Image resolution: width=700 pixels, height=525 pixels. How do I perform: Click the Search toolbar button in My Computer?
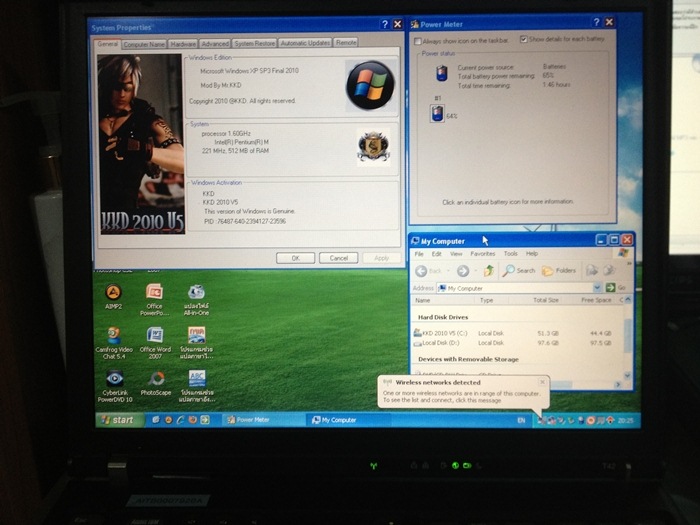click(520, 270)
